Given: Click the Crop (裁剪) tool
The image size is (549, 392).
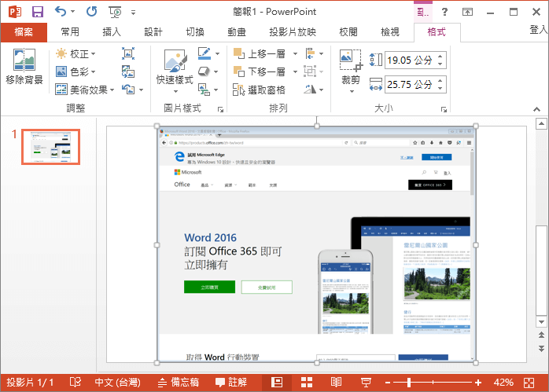Looking at the screenshot, I should point(351,71).
